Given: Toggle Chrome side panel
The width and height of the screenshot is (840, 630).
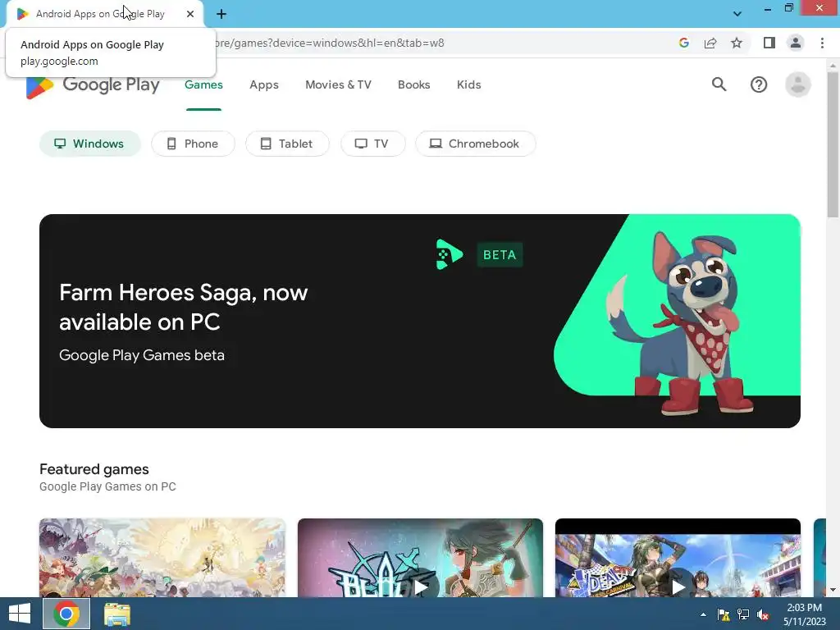Looking at the screenshot, I should point(769,43).
